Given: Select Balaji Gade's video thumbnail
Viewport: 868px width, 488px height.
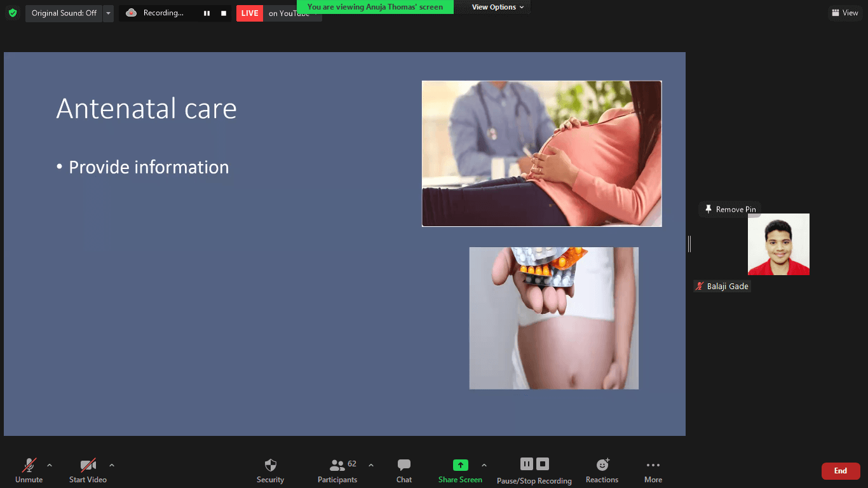Looking at the screenshot, I should pyautogui.click(x=778, y=245).
